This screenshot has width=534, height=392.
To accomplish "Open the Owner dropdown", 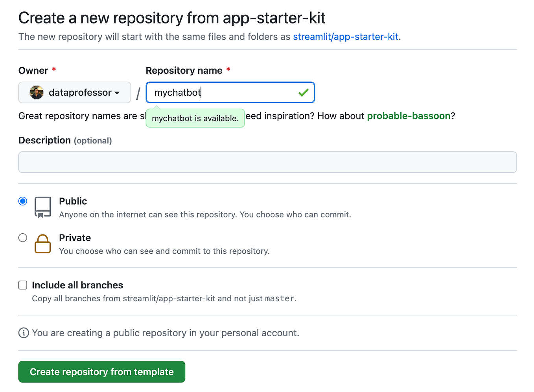I will point(75,93).
